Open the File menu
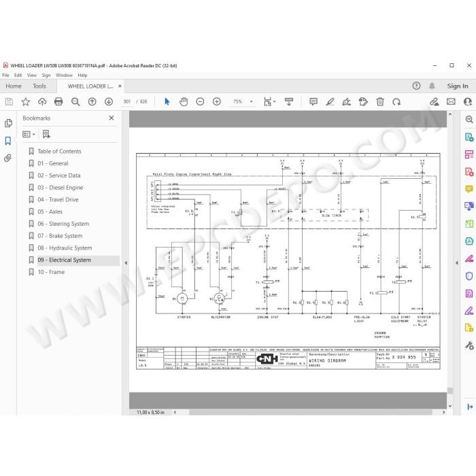476x476 pixels. [5, 75]
